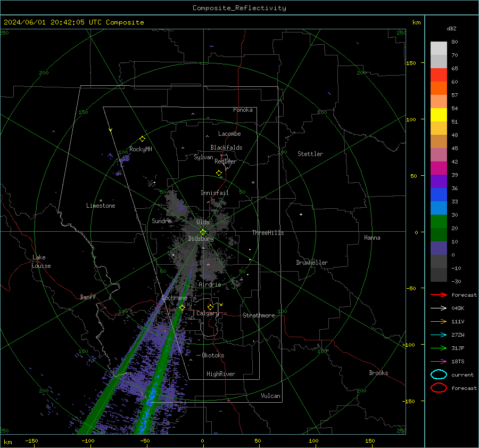
Task: Click the bright yellow 54-51 dBZ swatch
Action: 439,115
